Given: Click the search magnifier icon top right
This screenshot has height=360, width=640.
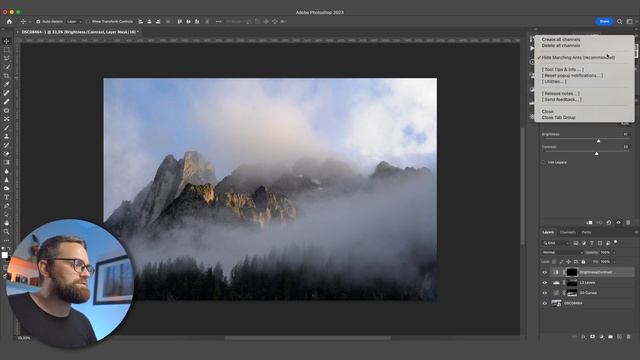Looking at the screenshot, I should pos(620,22).
